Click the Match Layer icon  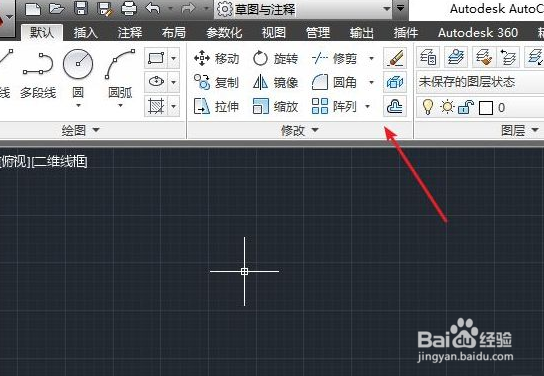(x=484, y=57)
